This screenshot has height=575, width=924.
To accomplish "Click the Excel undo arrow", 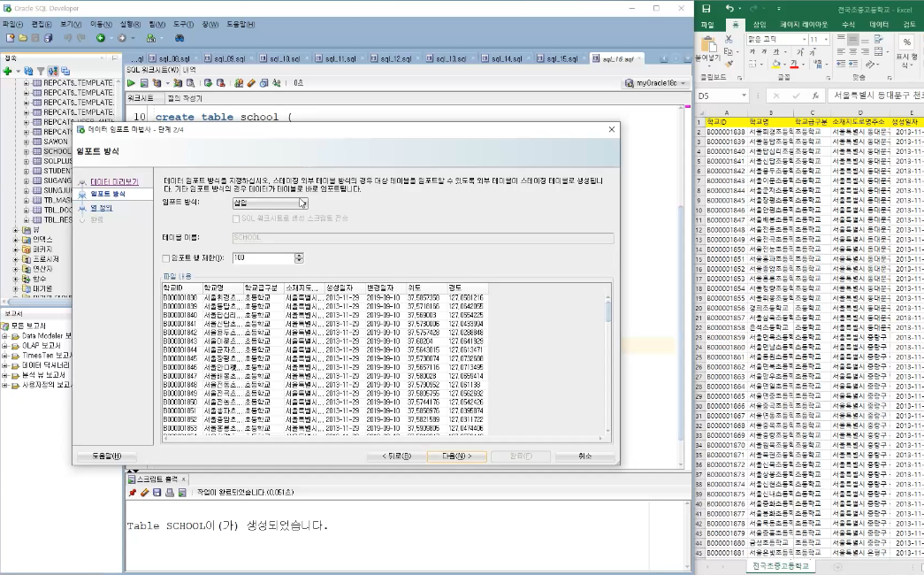I will [x=729, y=9].
